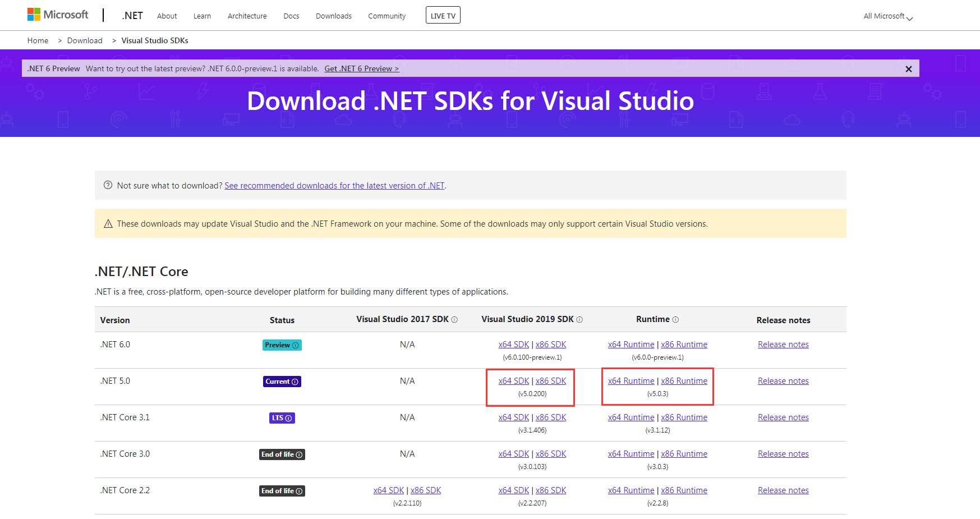The width and height of the screenshot is (980, 519).
Task: Download .NET Core 3.1 x64 SDK
Action: tap(514, 417)
